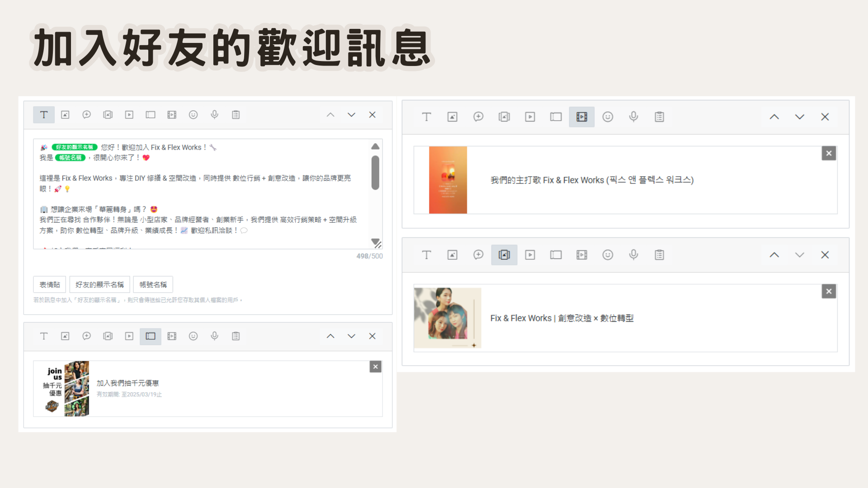The image size is (868, 488).
Task: Select the voice microphone icon in top-left toolbar
Action: [214, 115]
